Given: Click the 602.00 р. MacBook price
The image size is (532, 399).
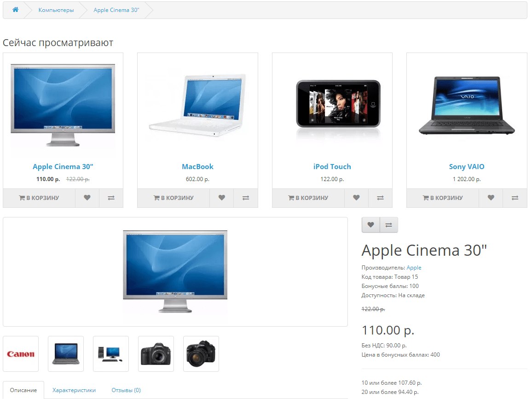Looking at the screenshot, I should tap(197, 179).
